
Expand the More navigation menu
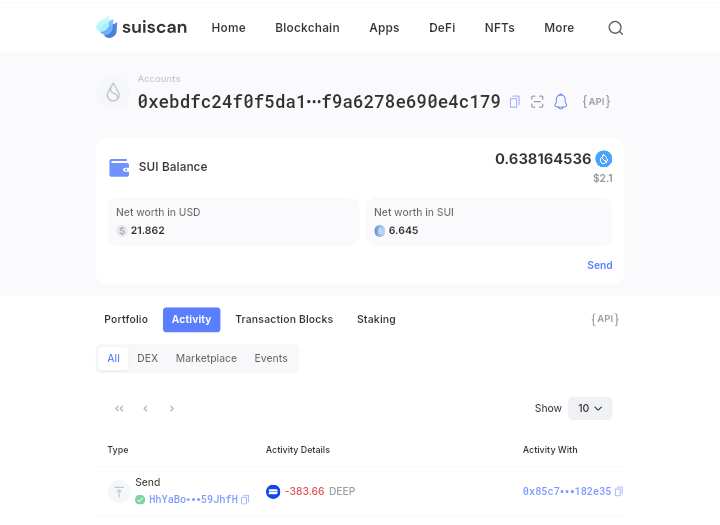click(559, 28)
